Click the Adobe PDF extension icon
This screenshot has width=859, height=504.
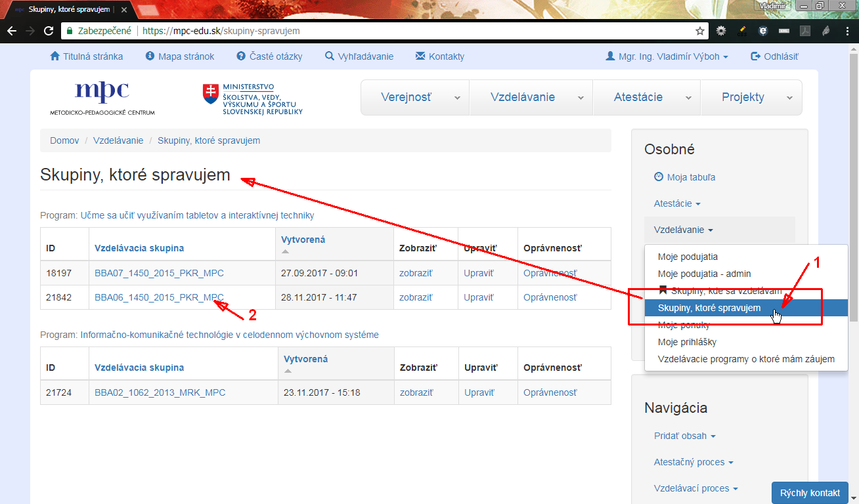804,31
